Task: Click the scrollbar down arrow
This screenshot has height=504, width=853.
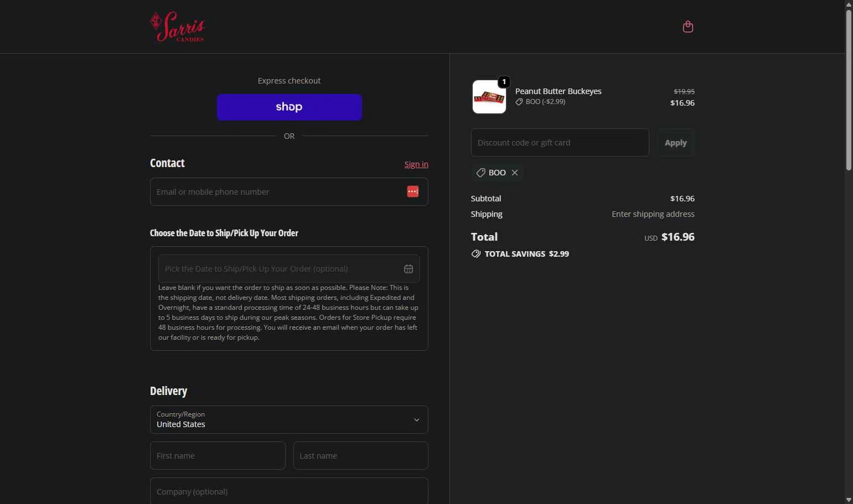Action: [849, 500]
